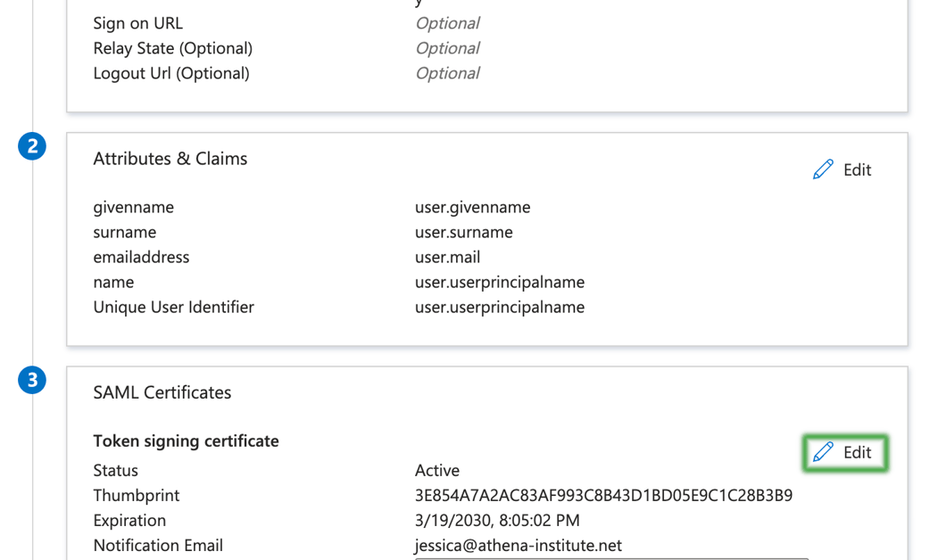The height and width of the screenshot is (560, 938).
Task: Click the step 2 number badge
Action: coord(32,146)
